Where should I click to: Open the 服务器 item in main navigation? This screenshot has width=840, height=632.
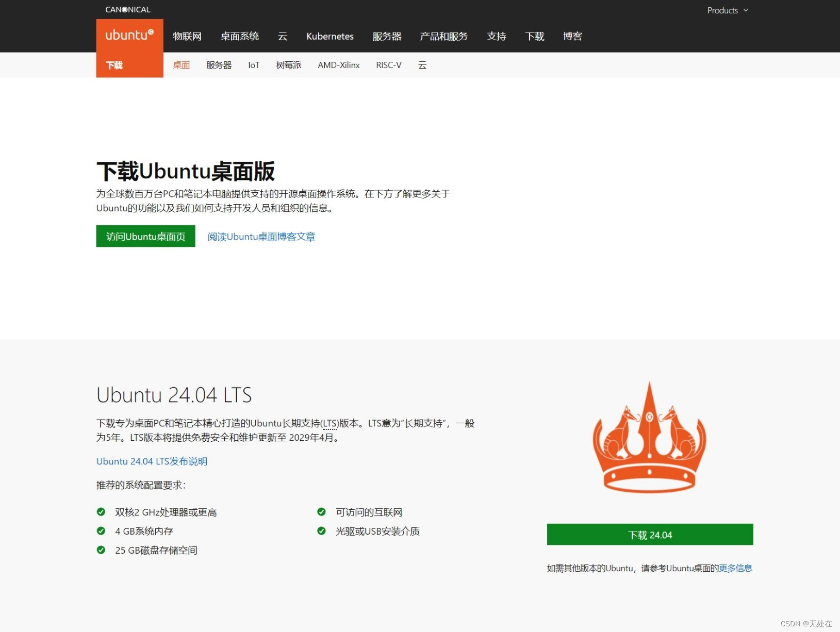pos(387,36)
